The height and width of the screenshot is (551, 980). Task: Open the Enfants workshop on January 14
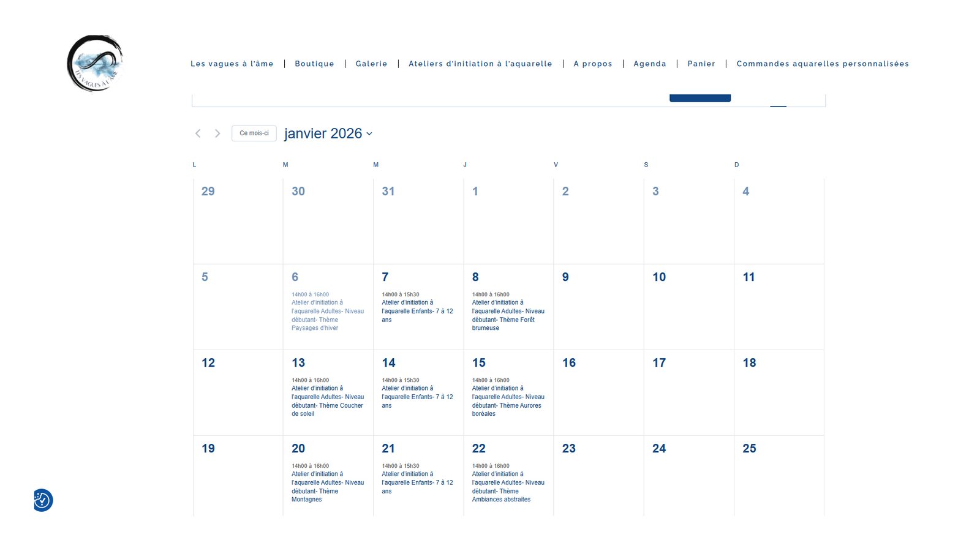click(x=417, y=397)
